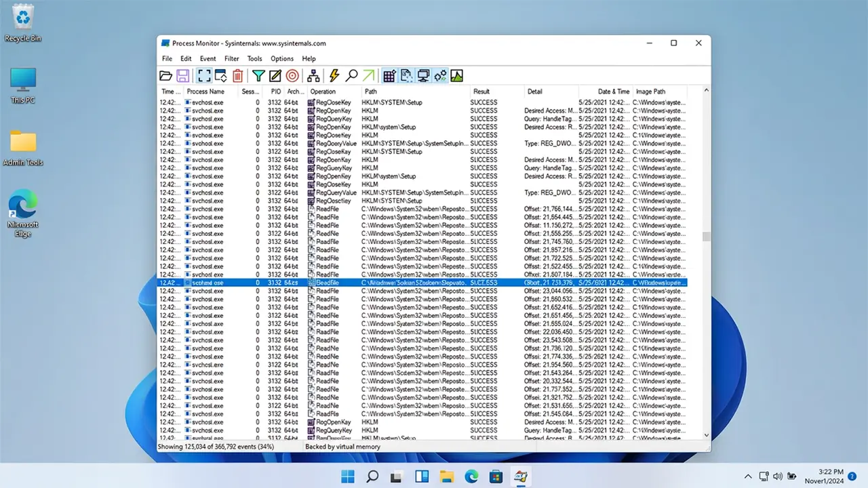
Task: Open Task View on the taskbar
Action: pyautogui.click(x=397, y=476)
